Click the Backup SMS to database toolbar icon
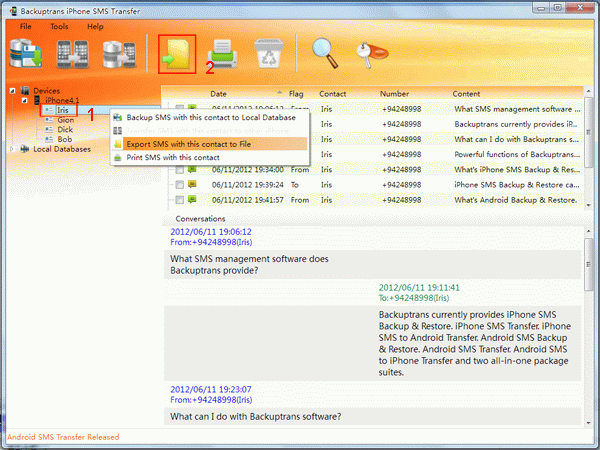The width and height of the screenshot is (600, 450). click(x=26, y=54)
